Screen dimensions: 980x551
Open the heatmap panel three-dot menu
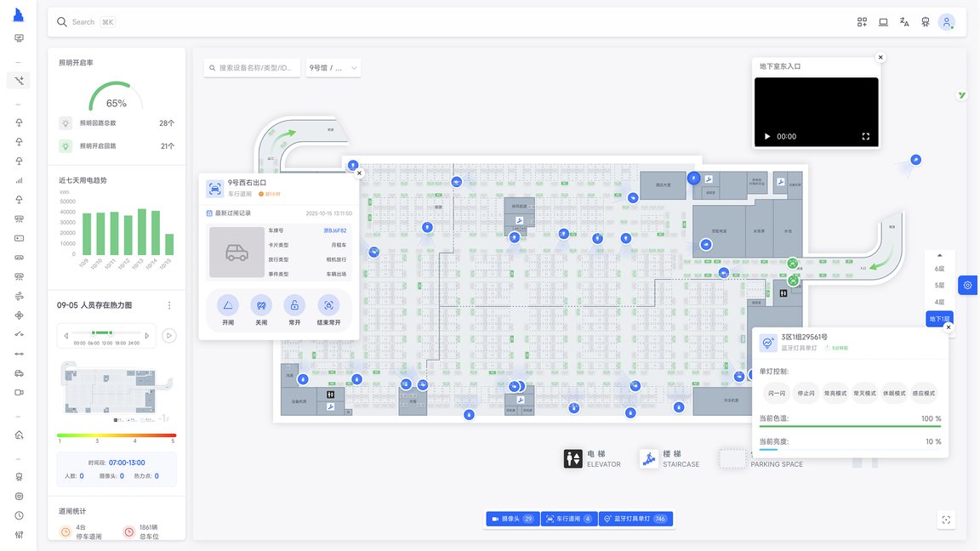169,305
